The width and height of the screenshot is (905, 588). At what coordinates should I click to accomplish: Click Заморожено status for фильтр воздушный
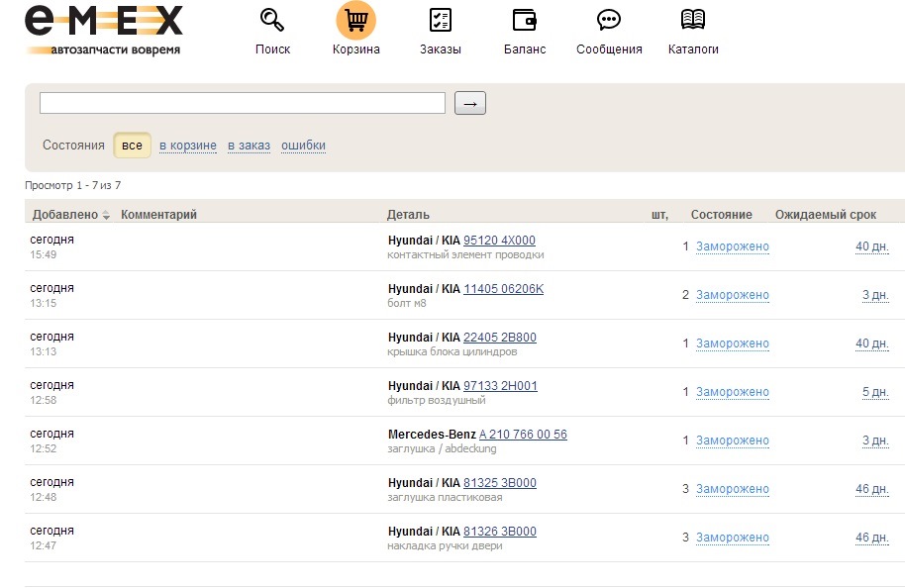click(733, 392)
